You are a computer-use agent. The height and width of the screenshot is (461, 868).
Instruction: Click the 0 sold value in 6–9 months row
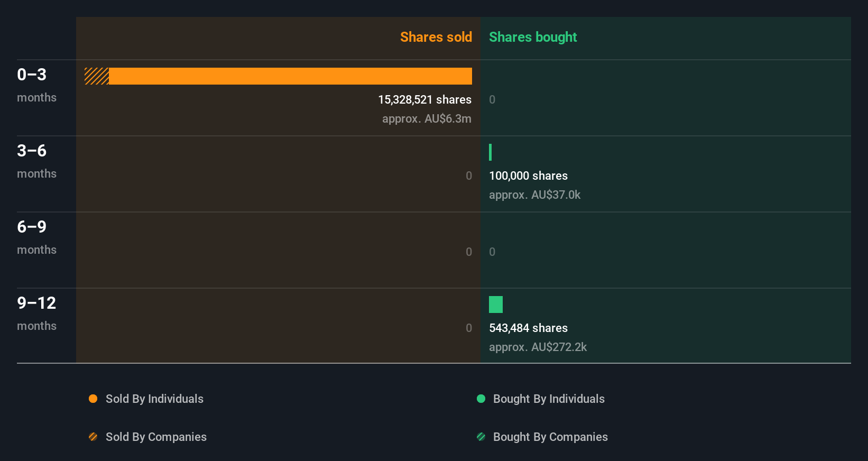[x=469, y=252]
